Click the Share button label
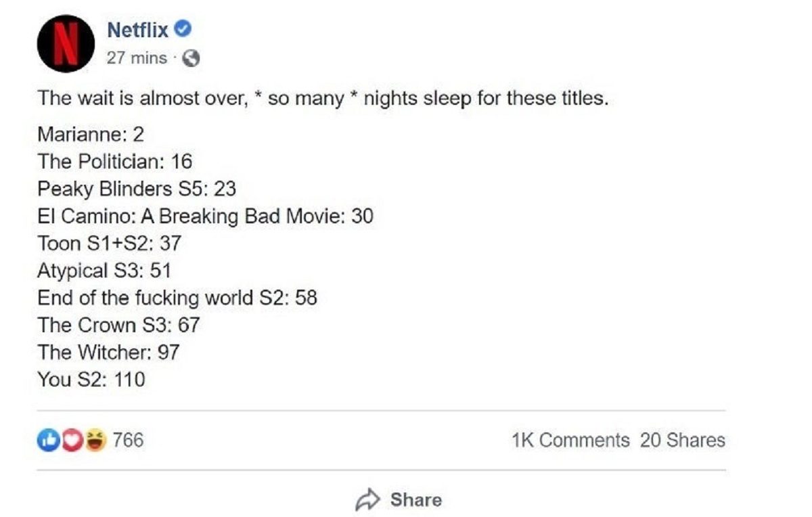The width and height of the screenshot is (812, 517). tap(416, 500)
